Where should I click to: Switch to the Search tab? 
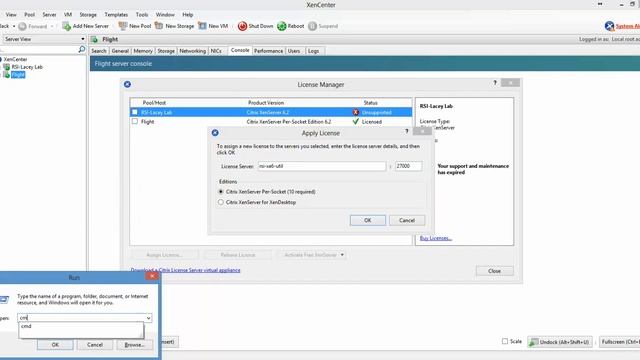coord(99,51)
